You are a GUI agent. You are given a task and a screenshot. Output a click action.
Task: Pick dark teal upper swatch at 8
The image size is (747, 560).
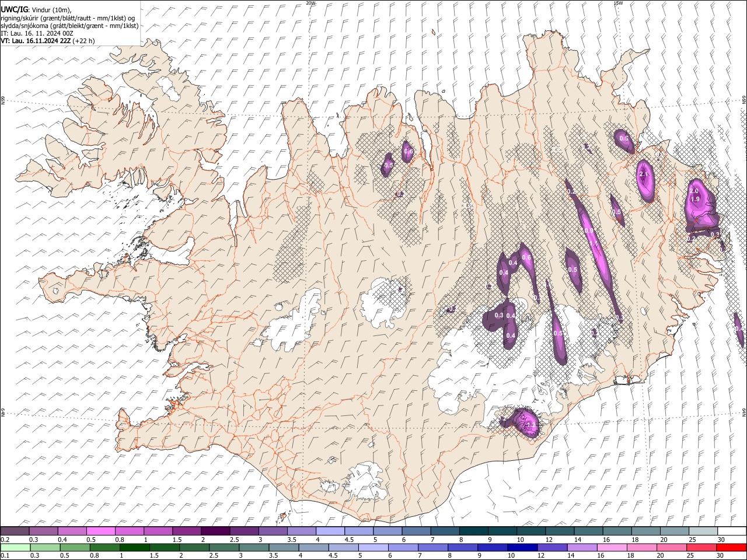[x=473, y=531]
